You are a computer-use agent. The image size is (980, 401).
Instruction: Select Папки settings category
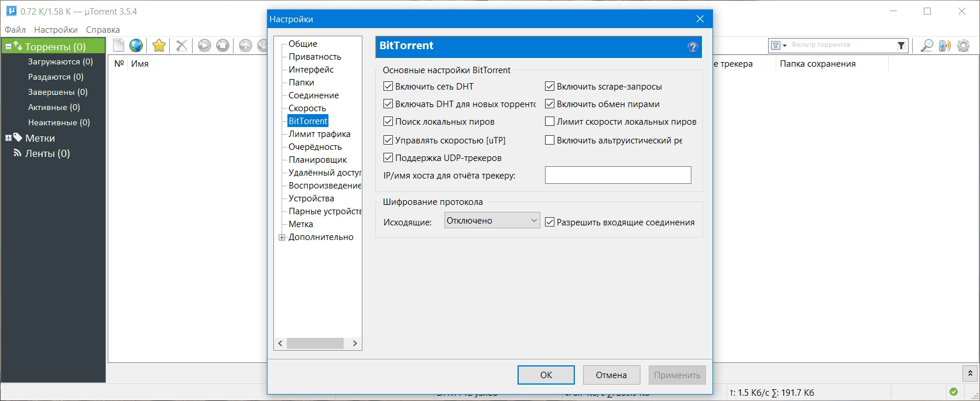click(301, 82)
